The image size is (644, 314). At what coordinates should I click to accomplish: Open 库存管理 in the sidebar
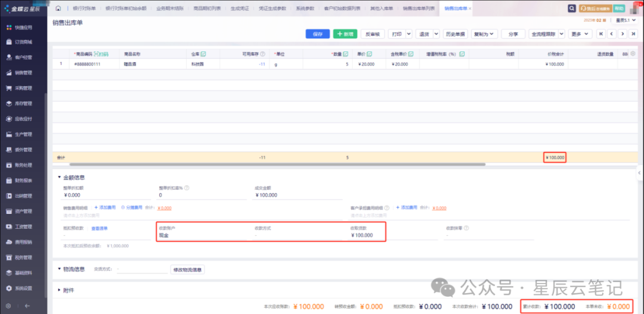click(23, 104)
